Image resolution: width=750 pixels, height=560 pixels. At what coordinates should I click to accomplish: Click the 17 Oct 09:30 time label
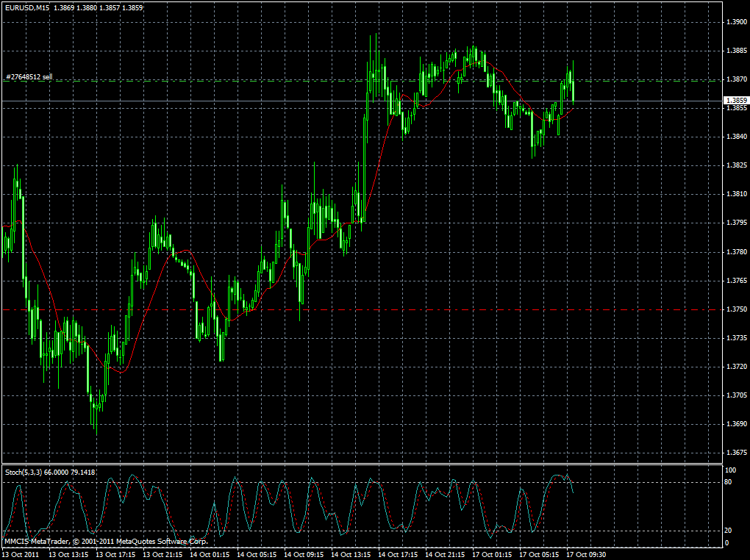pos(587,555)
